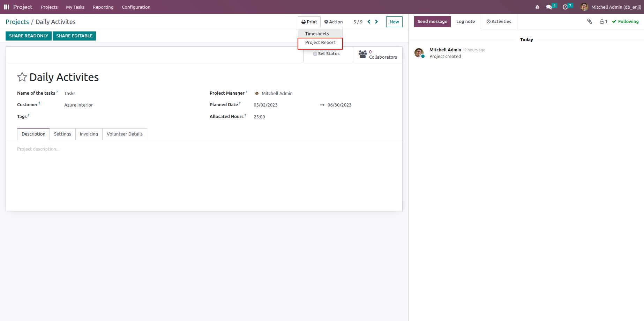
Task: Open the apps grid menu icon
Action: [6, 7]
